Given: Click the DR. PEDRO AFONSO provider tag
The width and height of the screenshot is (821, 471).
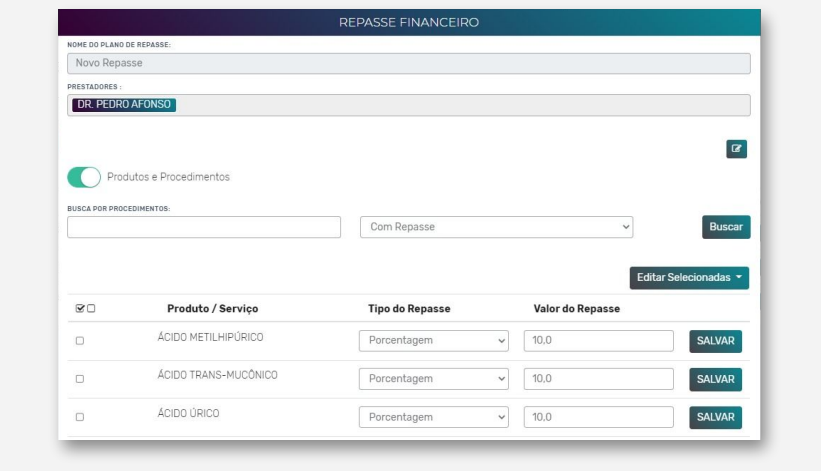Looking at the screenshot, I should 124,105.
